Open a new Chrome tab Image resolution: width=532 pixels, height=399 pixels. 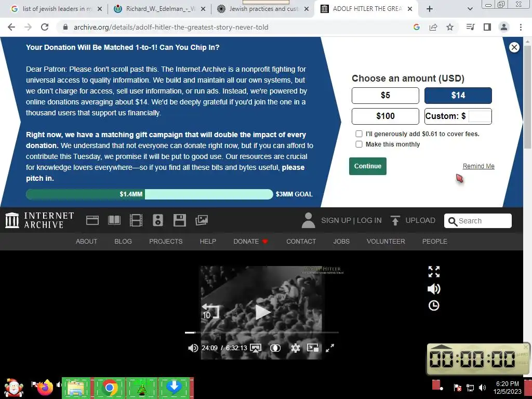coord(430,9)
